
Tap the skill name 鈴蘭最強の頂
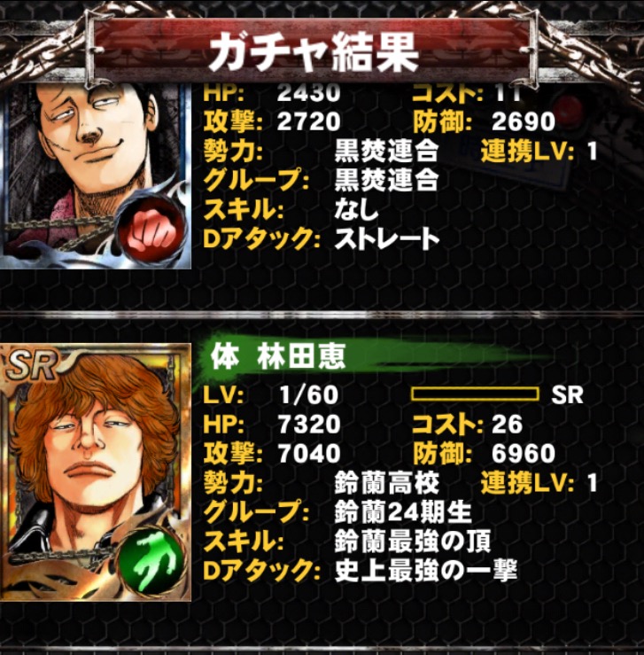point(413,541)
